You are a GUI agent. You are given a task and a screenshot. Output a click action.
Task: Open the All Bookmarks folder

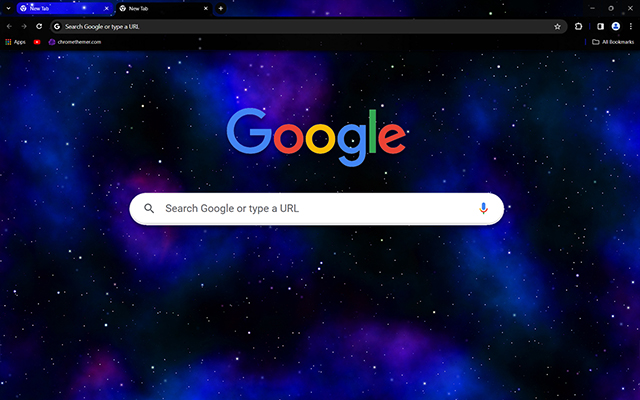pos(613,42)
